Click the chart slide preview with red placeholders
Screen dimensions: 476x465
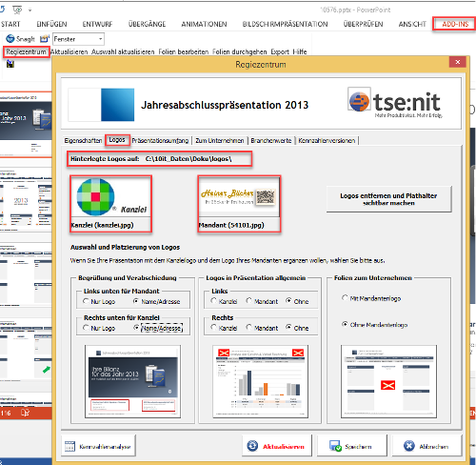click(260, 381)
